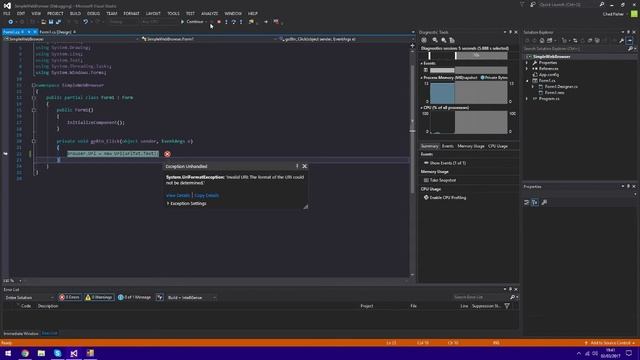The image size is (640, 360).
Task: Close the Exception Unhandled popup
Action: tap(304, 166)
